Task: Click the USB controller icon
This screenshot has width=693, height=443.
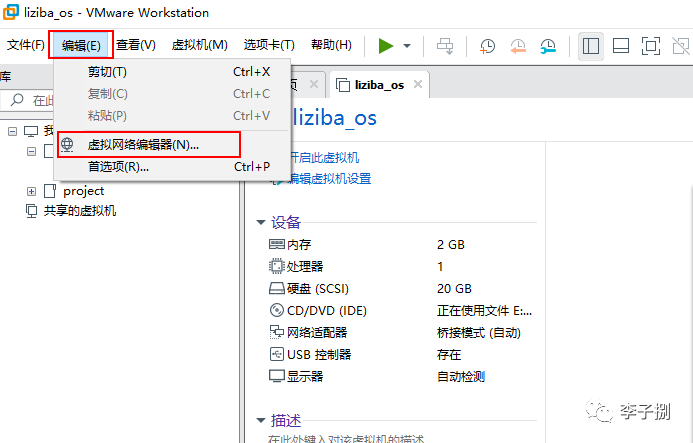Action: click(x=277, y=354)
